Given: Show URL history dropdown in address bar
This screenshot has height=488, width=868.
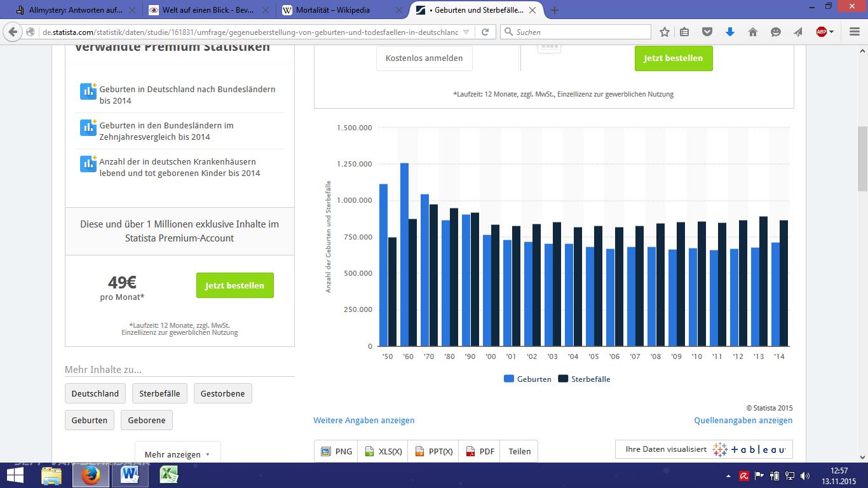Looking at the screenshot, I should pos(466,32).
